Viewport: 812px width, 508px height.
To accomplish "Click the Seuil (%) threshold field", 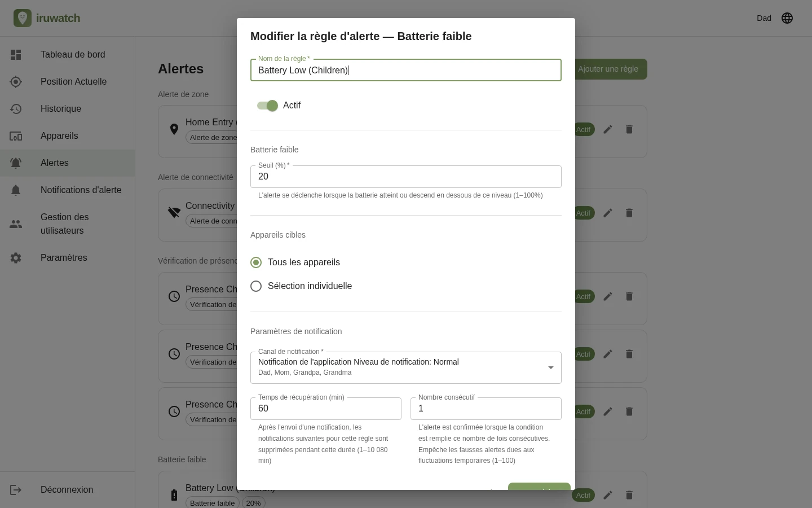I will [x=406, y=177].
